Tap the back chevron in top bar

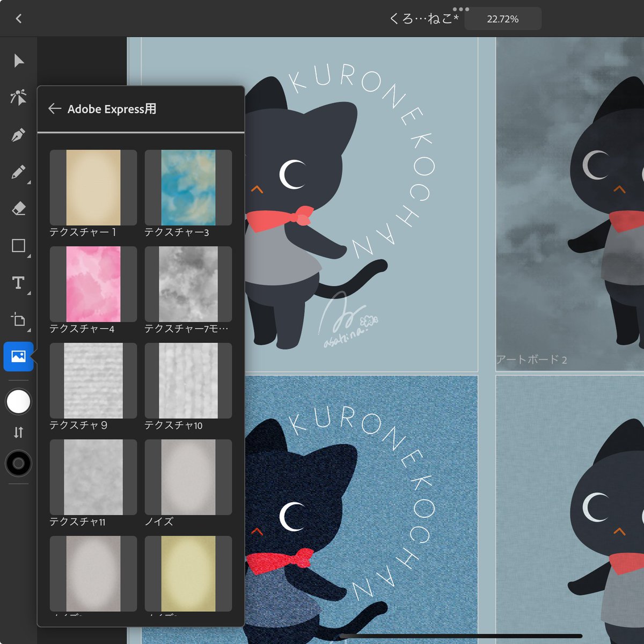click(x=18, y=19)
